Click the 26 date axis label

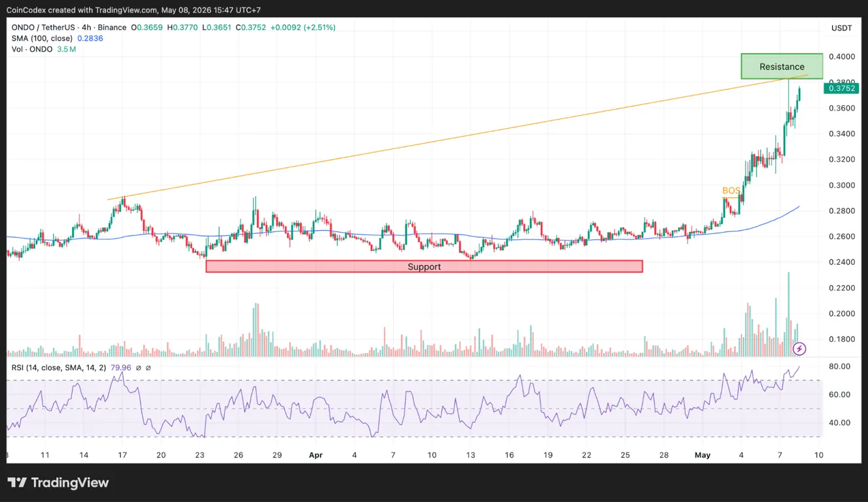(x=239, y=455)
